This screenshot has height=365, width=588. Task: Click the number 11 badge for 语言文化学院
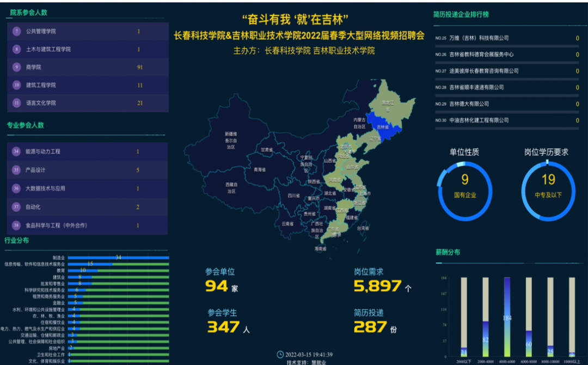pos(17,103)
